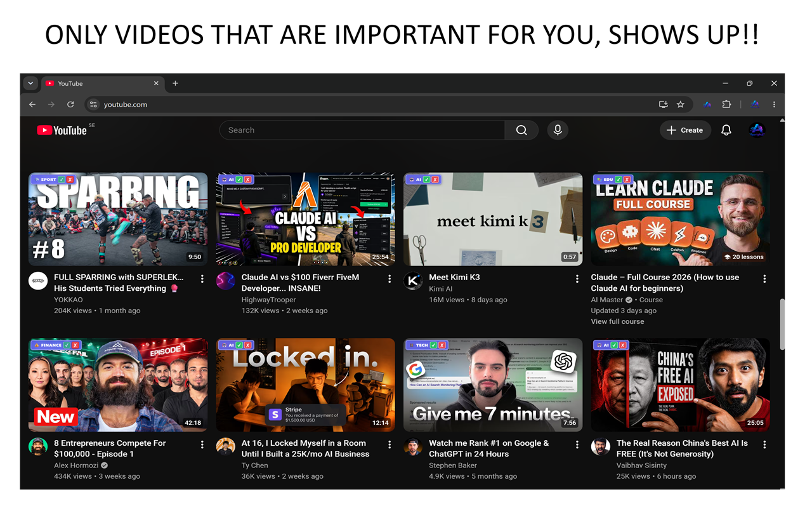Open the notifications bell
This screenshot has width=812, height=508.
pos(726,130)
